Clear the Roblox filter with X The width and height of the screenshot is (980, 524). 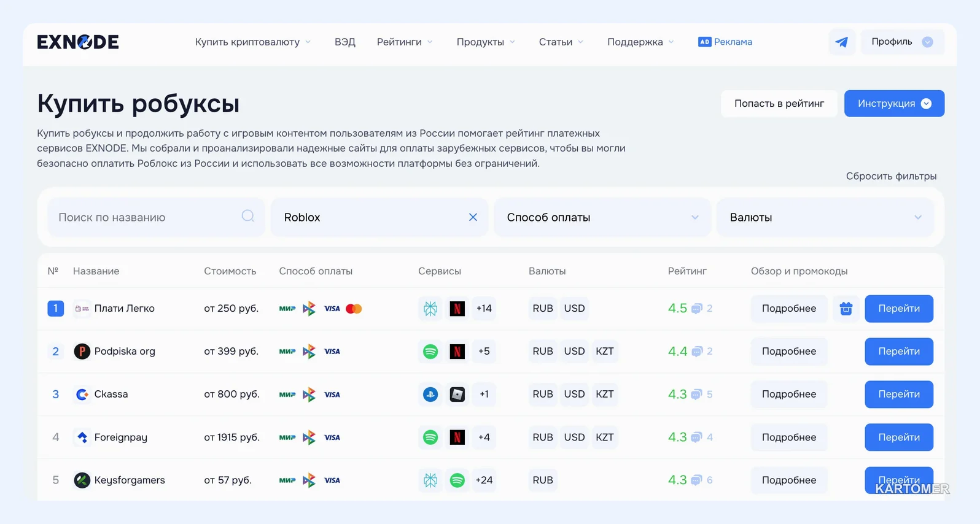click(x=473, y=217)
